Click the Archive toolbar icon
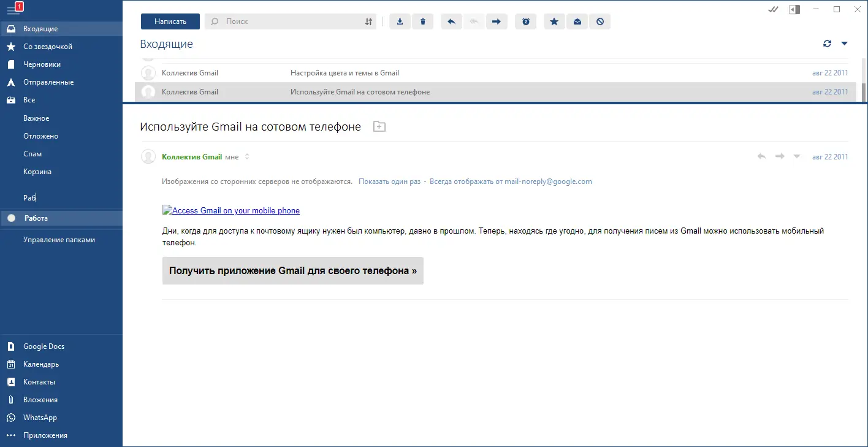 (x=400, y=21)
